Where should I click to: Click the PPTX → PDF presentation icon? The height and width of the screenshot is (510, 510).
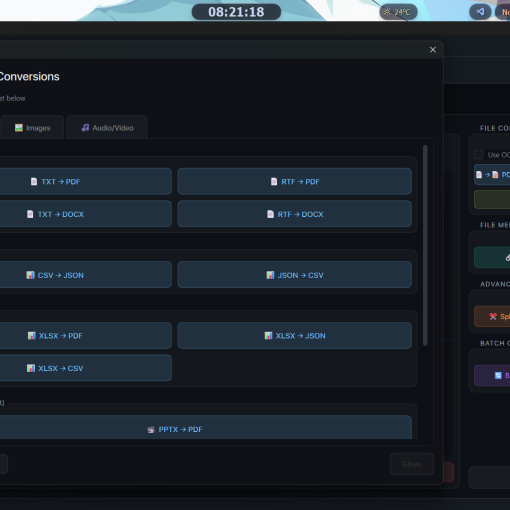151,430
